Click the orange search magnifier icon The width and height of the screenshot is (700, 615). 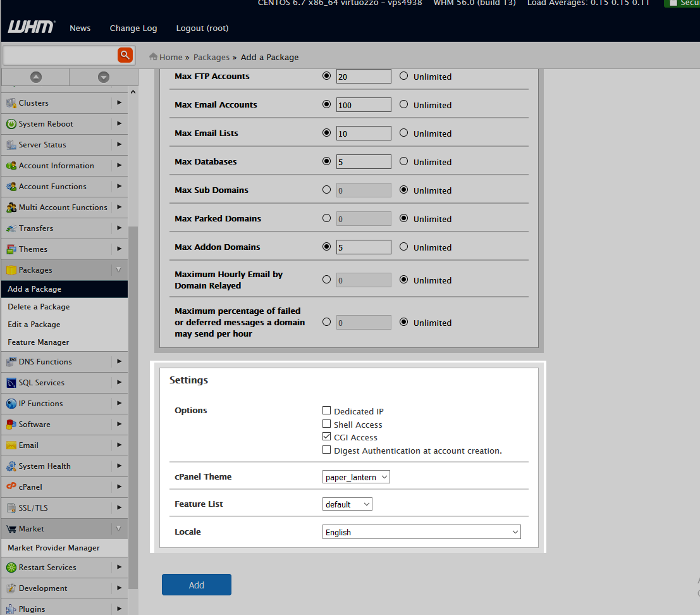(125, 56)
